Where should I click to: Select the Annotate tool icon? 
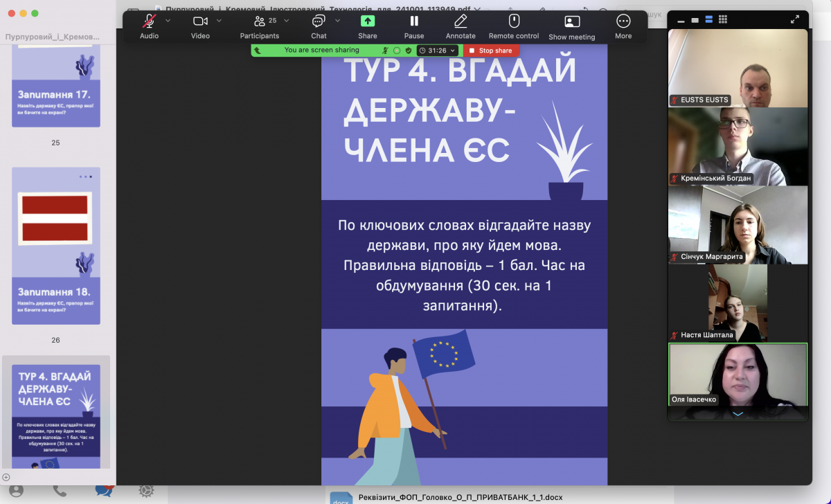460,21
